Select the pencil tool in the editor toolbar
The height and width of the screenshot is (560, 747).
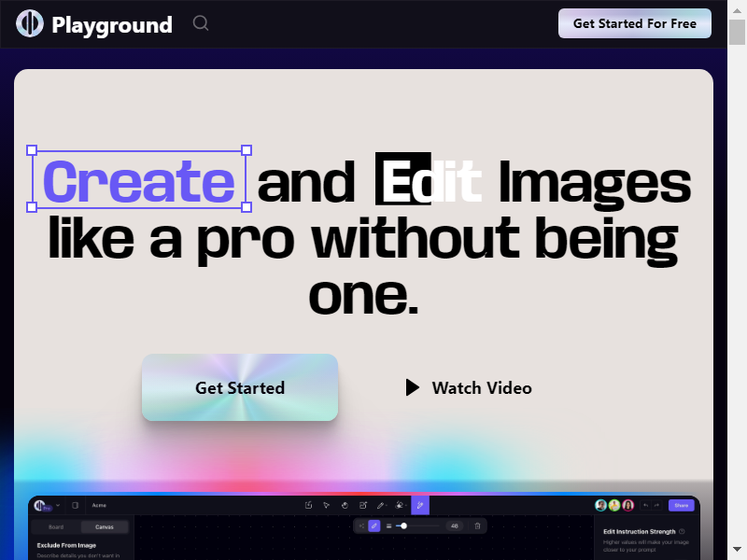[x=380, y=505]
